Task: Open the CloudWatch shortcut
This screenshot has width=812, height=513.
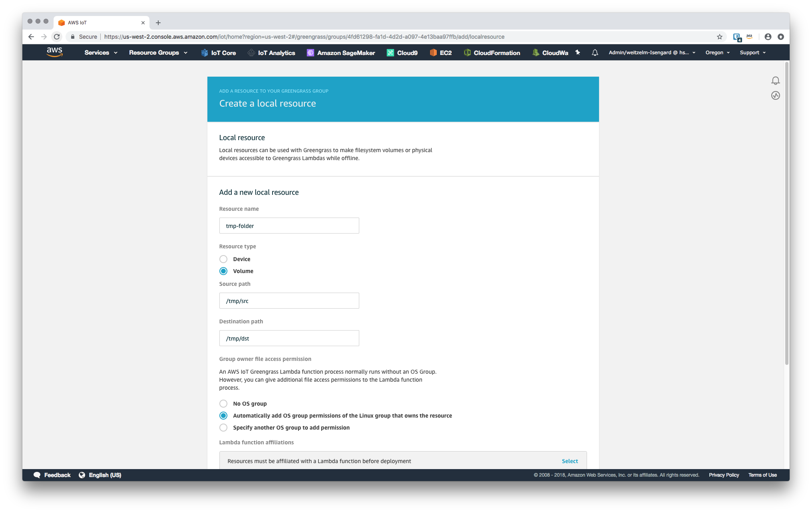Action: click(550, 53)
